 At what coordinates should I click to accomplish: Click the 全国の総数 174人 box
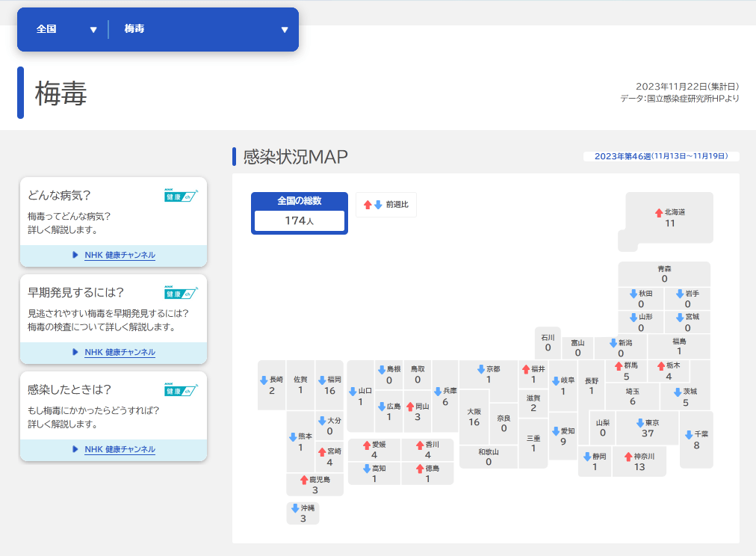(300, 213)
